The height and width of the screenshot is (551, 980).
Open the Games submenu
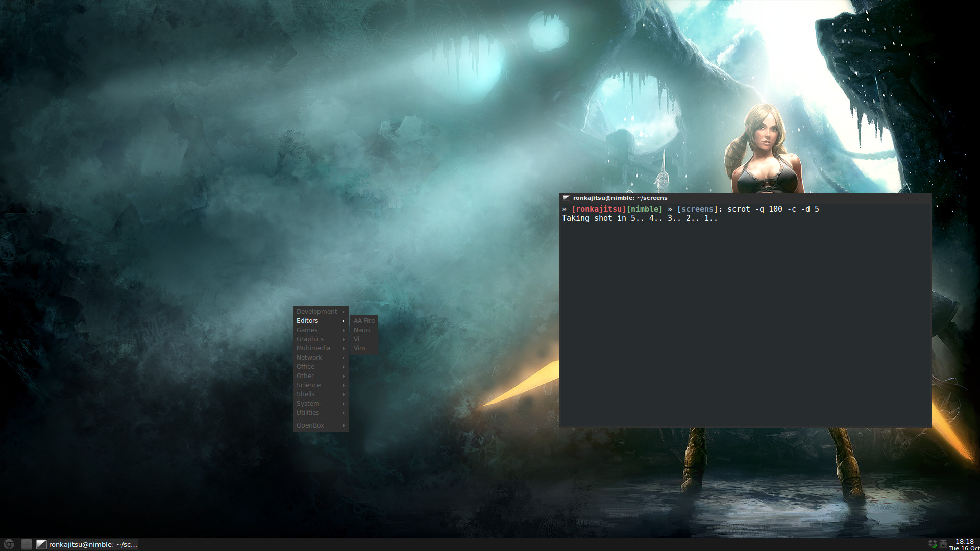click(x=321, y=330)
